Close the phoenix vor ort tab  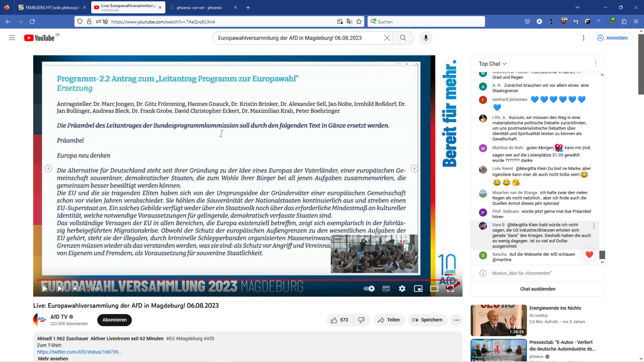pos(236,8)
